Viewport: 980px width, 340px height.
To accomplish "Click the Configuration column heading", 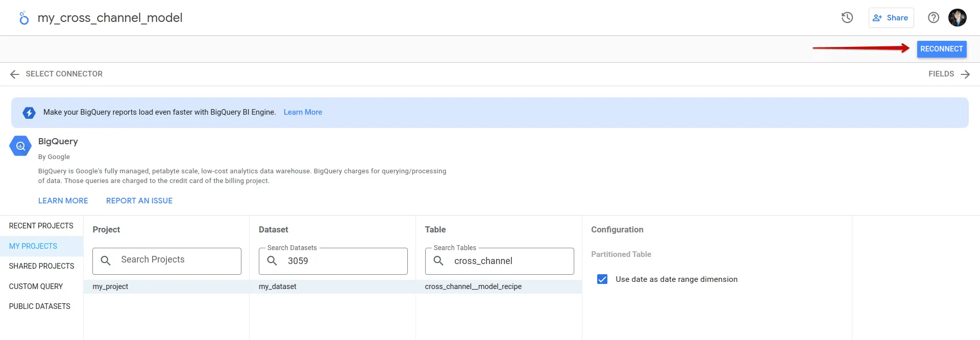I will click(617, 230).
